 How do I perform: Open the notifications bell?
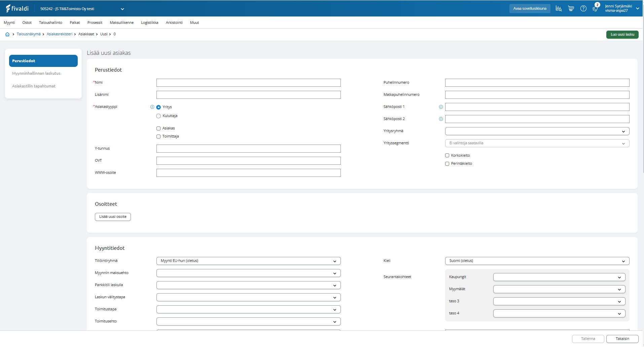coord(595,9)
